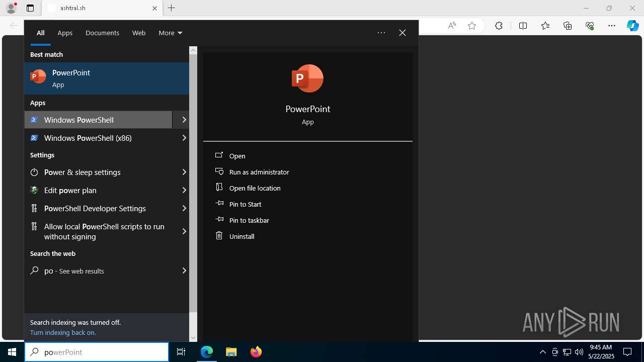The width and height of the screenshot is (644, 362).
Task: Toggle Edge split screen icon
Action: click(x=523, y=26)
